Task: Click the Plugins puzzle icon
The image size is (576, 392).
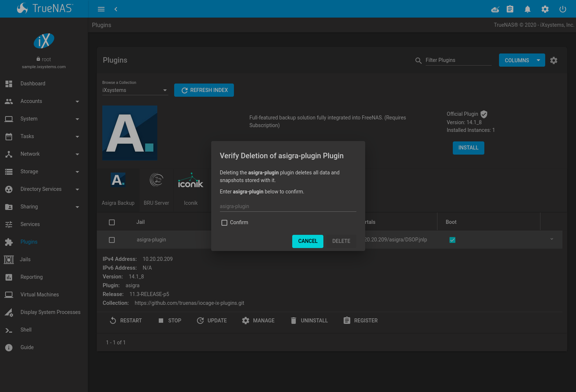Action: click(9, 242)
